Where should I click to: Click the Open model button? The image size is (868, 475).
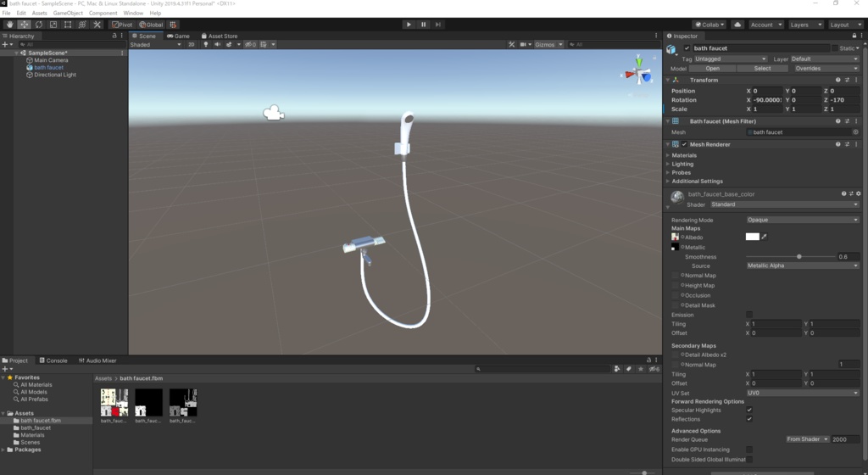coord(712,69)
